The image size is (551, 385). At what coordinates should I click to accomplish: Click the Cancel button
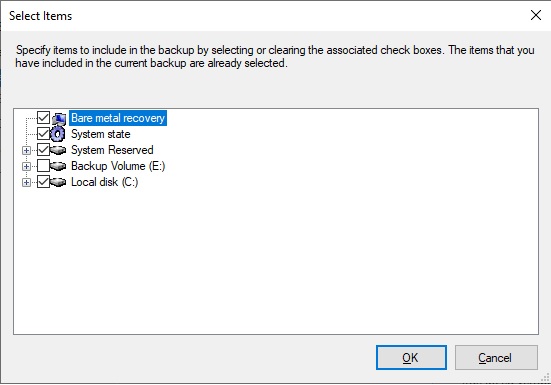coord(496,358)
